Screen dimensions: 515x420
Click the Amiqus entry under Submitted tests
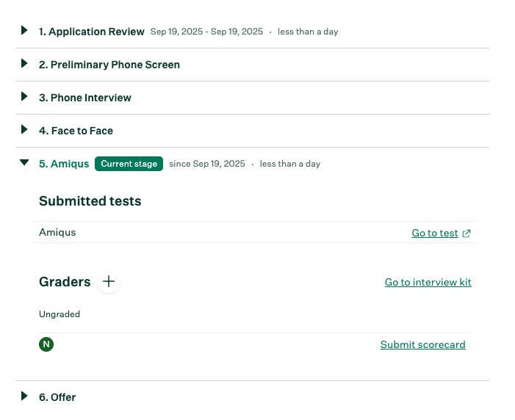pos(57,232)
